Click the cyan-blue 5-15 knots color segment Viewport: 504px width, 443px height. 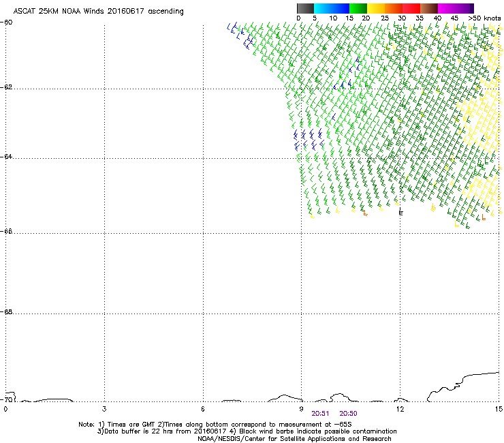click(332, 8)
